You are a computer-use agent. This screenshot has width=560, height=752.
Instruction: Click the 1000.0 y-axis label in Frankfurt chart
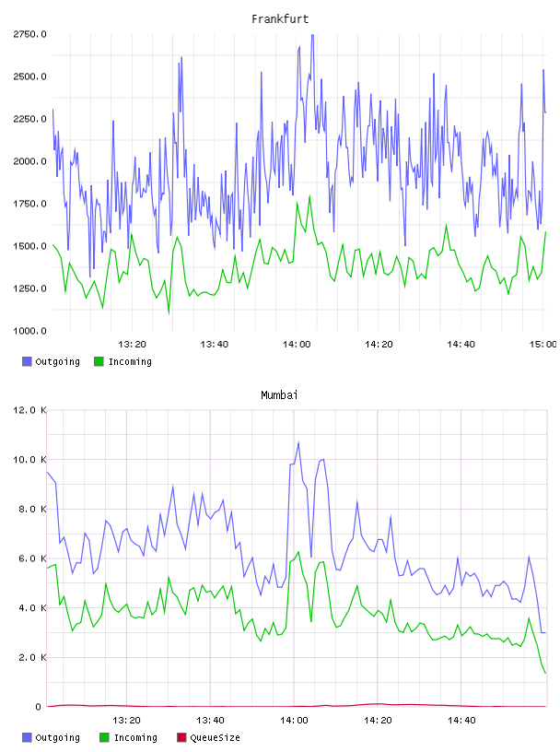tap(29, 331)
